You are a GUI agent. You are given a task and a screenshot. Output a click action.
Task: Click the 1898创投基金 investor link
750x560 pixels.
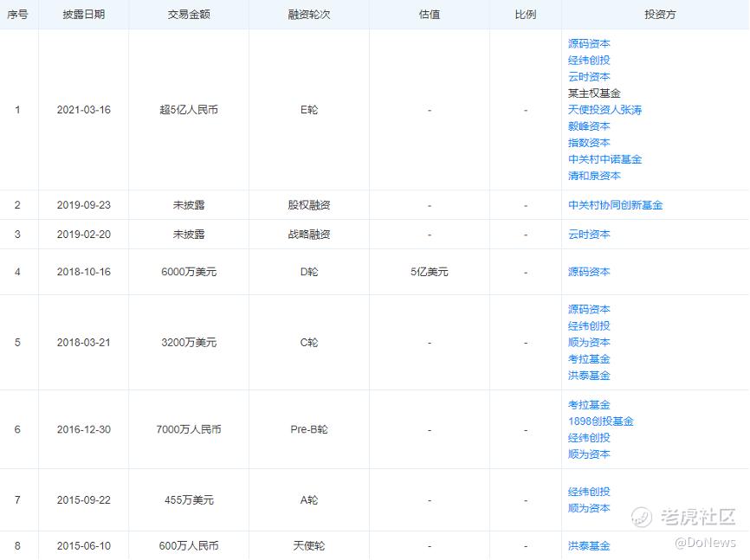tap(601, 422)
